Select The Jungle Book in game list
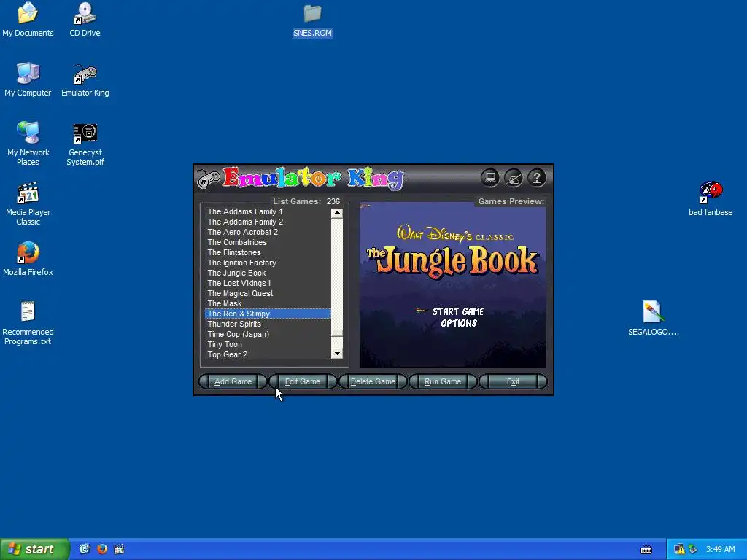 point(268,273)
